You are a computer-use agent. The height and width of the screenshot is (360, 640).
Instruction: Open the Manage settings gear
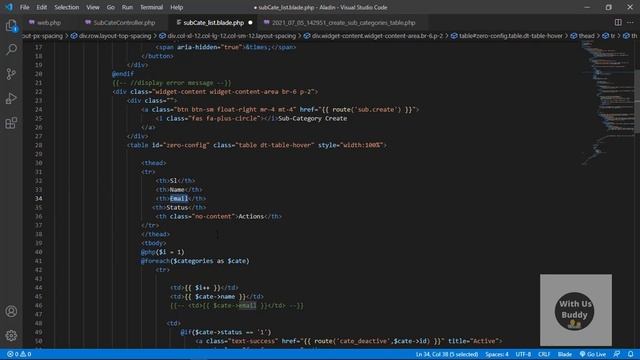pyautogui.click(x=11, y=336)
